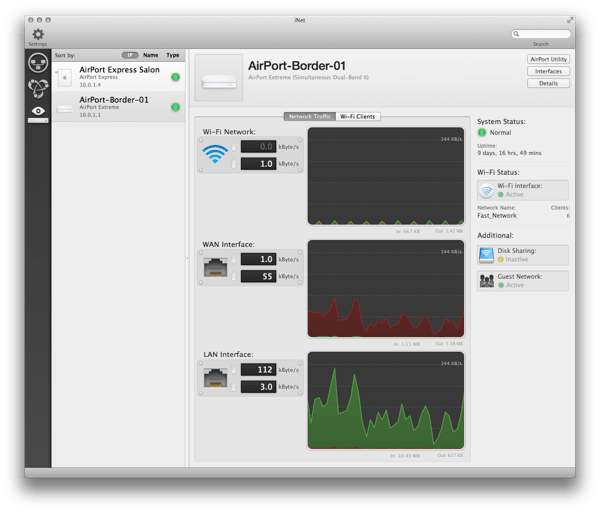
Task: Click the Search input field
Action: tap(544, 34)
